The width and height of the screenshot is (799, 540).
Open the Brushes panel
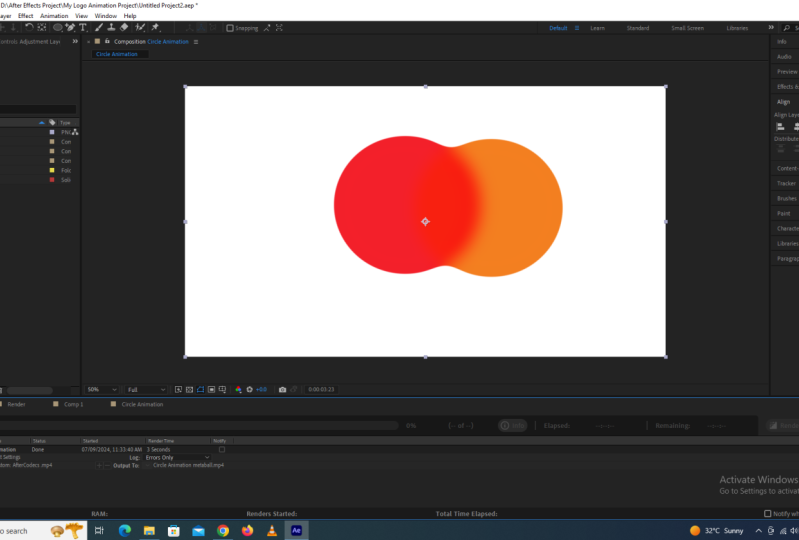[x=787, y=199]
